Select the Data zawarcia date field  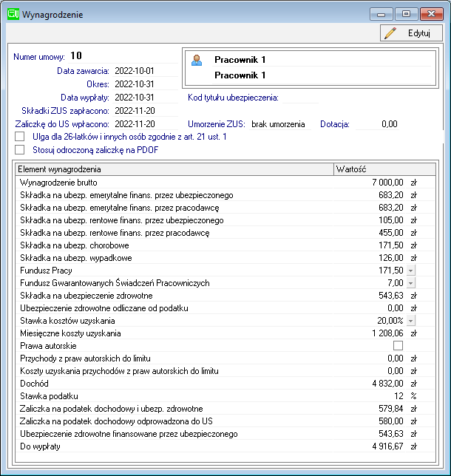[145, 71]
